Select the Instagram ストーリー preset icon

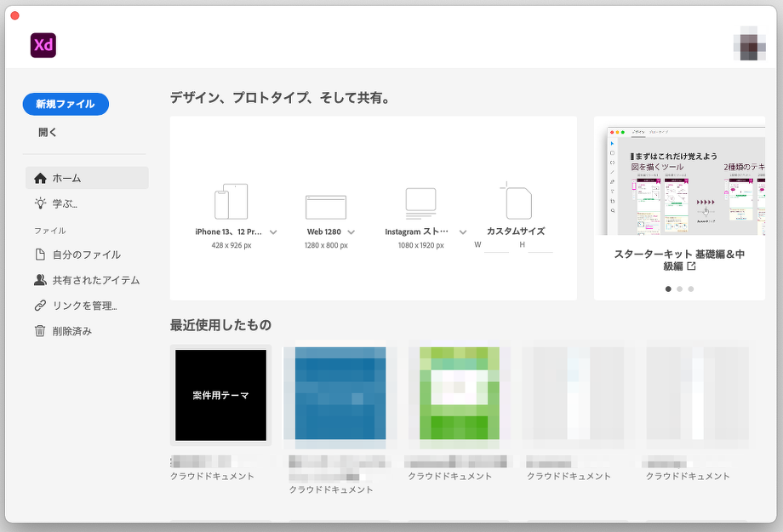pyautogui.click(x=423, y=202)
